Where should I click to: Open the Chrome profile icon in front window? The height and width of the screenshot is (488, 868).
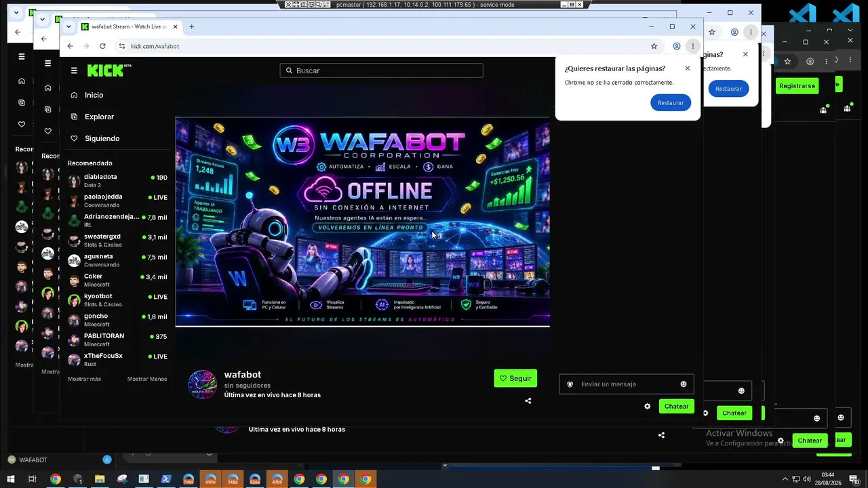(676, 46)
